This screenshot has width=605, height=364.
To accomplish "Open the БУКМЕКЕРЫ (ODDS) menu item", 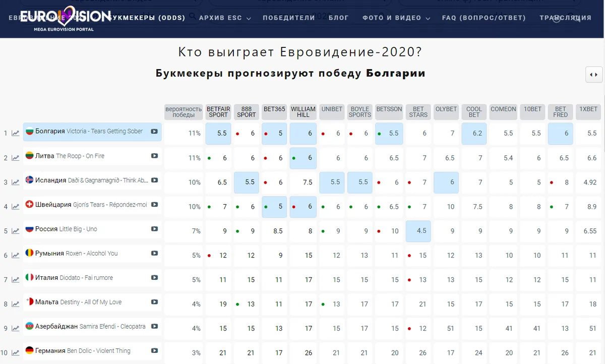I will click(147, 18).
